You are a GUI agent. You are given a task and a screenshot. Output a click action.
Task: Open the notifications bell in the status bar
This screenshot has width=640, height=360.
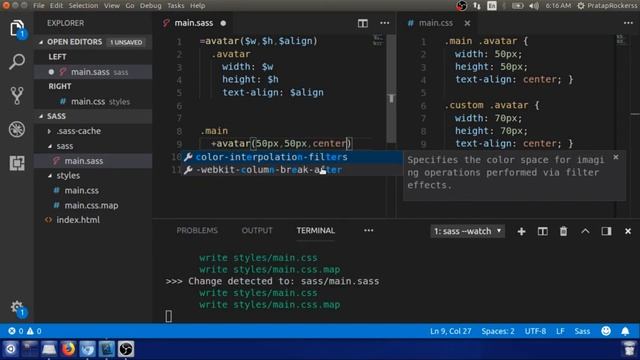coord(625,331)
